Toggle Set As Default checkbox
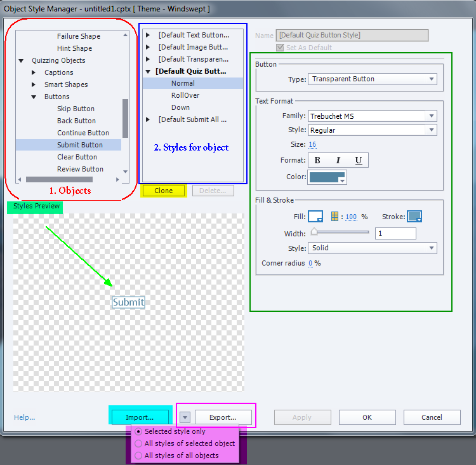The image size is (476, 465). tap(280, 48)
